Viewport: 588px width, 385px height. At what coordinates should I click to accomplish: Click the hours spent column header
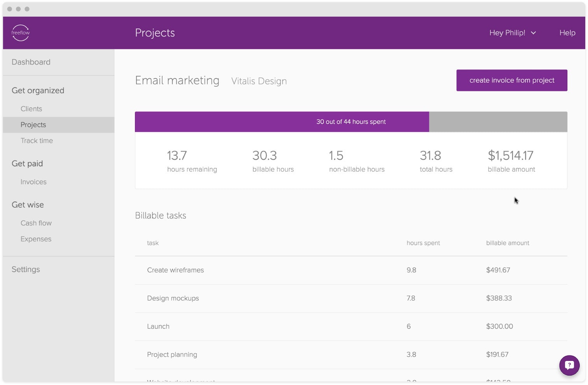(423, 243)
